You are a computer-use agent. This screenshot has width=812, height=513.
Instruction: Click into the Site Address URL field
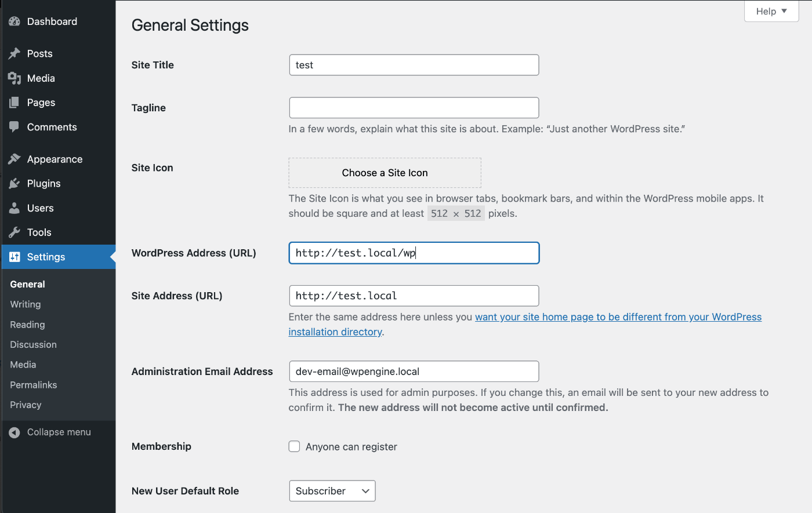[x=414, y=296]
